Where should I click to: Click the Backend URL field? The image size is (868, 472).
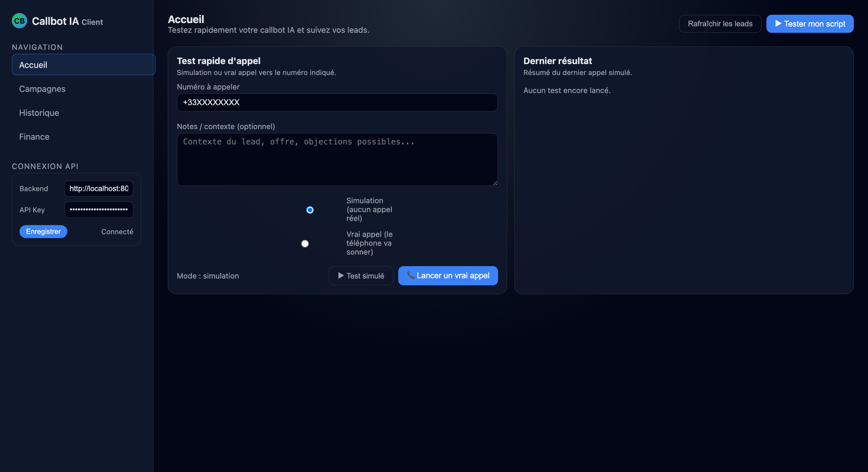99,188
